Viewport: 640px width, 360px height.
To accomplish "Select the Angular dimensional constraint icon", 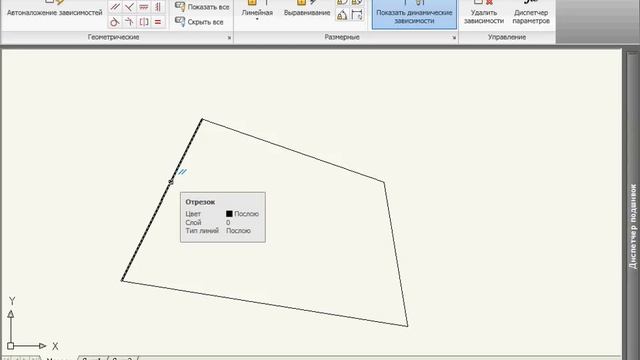I will 342,16.
